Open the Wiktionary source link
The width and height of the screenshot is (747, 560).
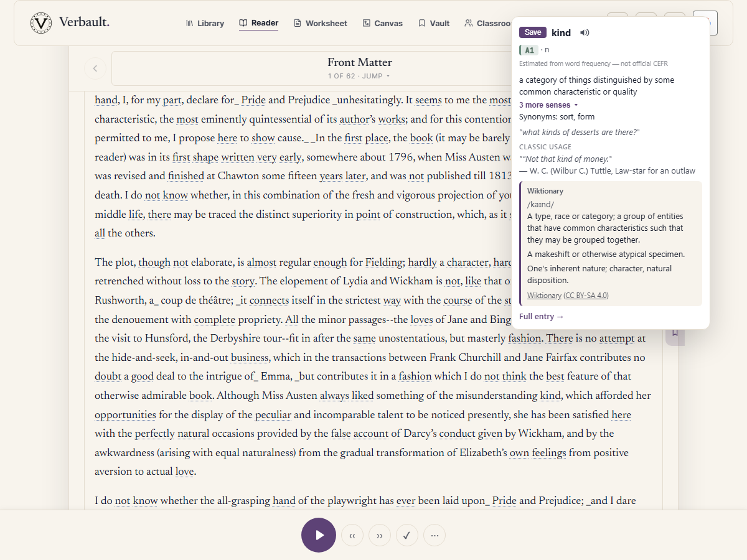click(x=544, y=296)
